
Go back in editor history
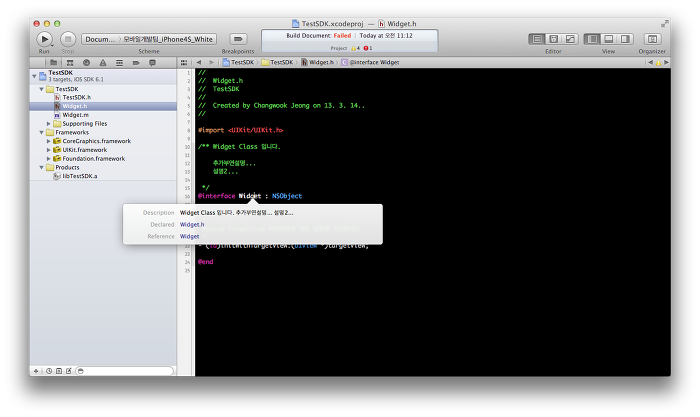click(x=199, y=63)
